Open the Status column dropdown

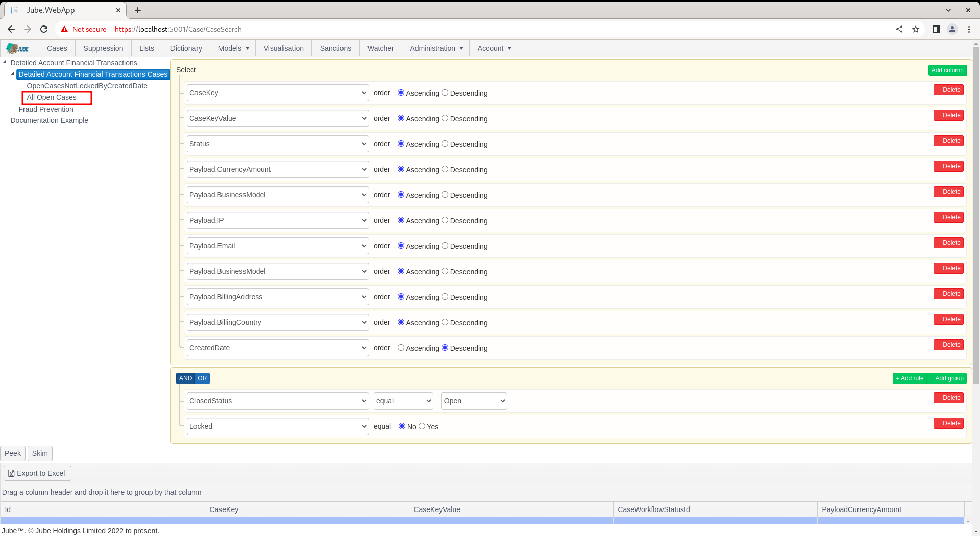pos(278,144)
